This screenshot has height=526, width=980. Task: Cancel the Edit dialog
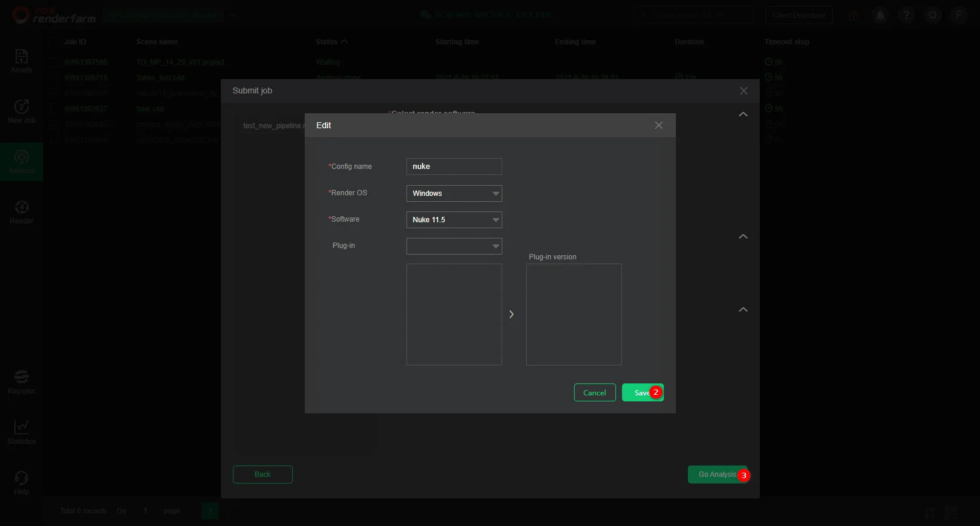pyautogui.click(x=595, y=392)
